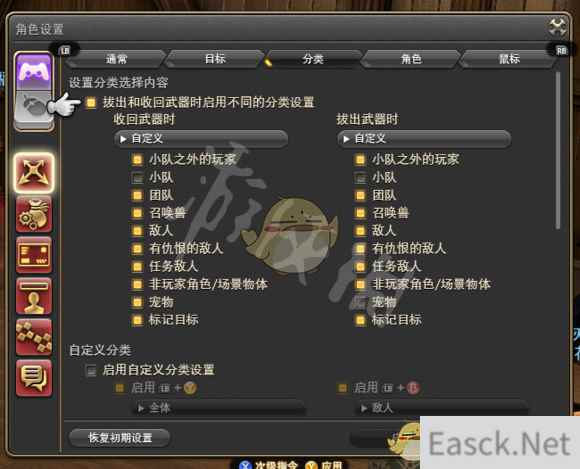The image size is (580, 469).
Task: Uncheck 宠物 under 拔出武器时
Action: coord(360,302)
